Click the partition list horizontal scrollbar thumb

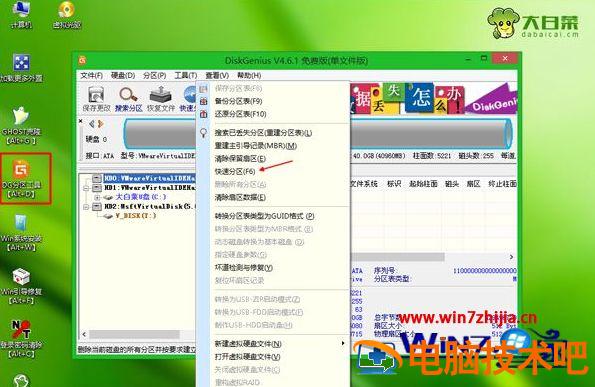click(x=397, y=257)
